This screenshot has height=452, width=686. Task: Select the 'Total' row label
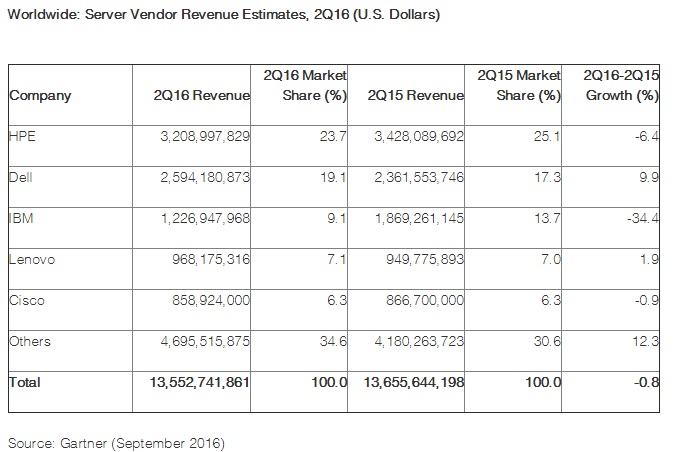pos(24,382)
